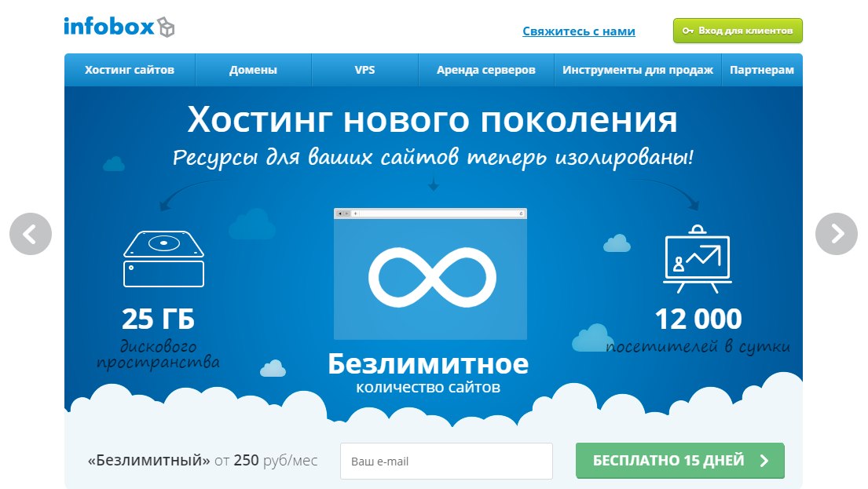
Task: Advance carousel with right arrow
Action: click(837, 234)
